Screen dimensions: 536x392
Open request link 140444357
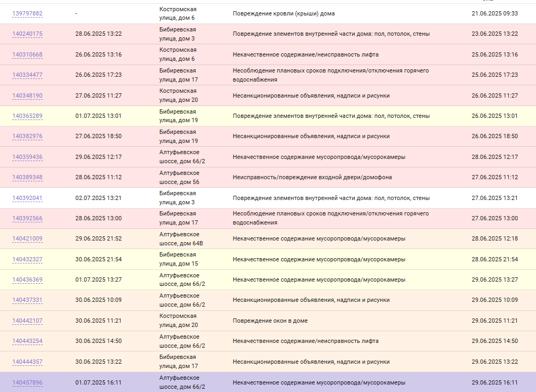point(27,362)
